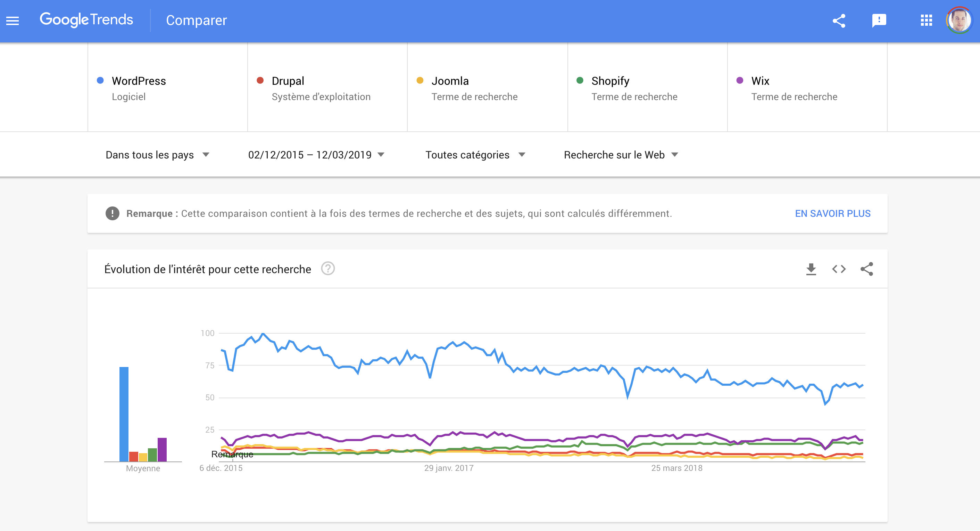Click the 'Remarque' note on the chart
980x531 pixels.
click(232, 454)
